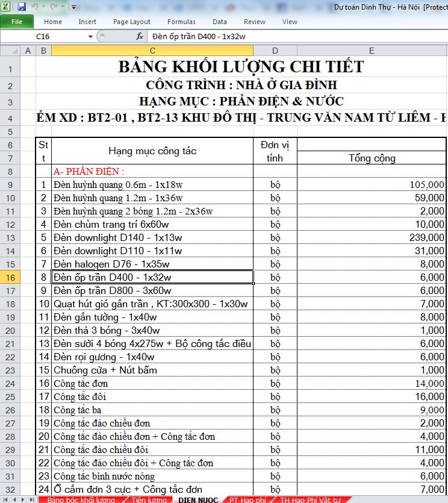Viewport: 448px width, 503px height.
Task: Undo the last action
Action: [35, 7]
